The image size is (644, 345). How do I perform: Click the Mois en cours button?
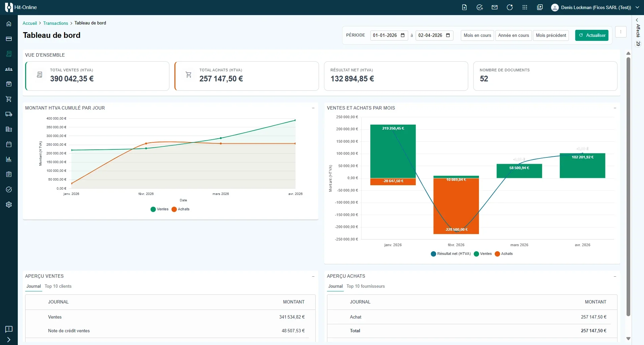point(477,36)
